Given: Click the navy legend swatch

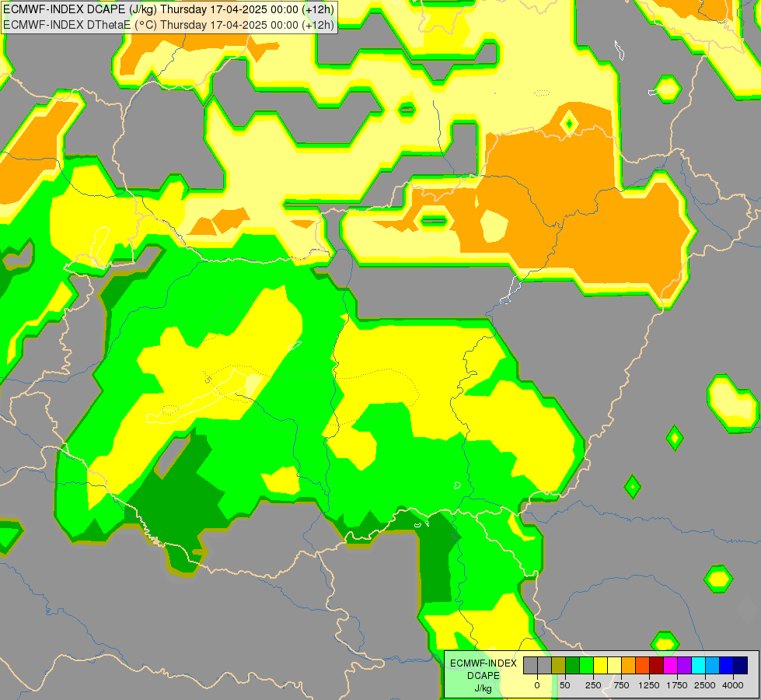Looking at the screenshot, I should click(741, 665).
